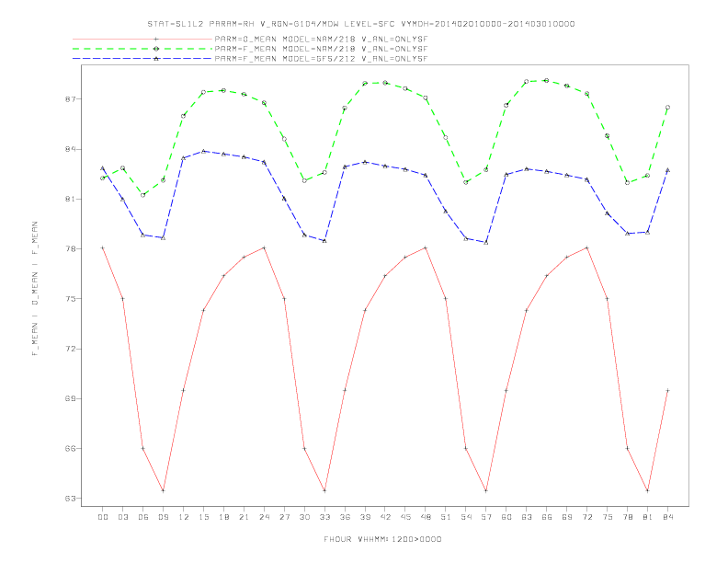Viewport: 728px width, 563px height.
Task: Select the red O_MEAN data point at hour 84
Action: [x=667, y=390]
